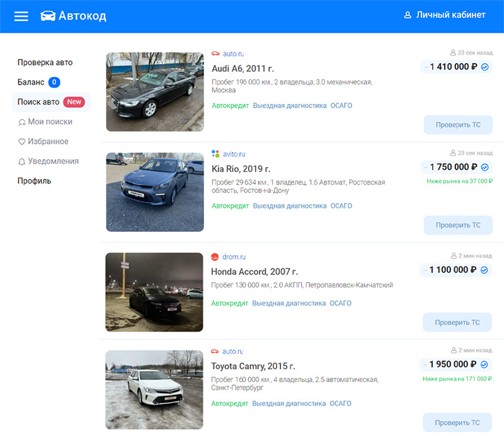Viewport: 504px width, 438px height.
Task: Open the white Toyota Camry photo
Action: [154, 389]
